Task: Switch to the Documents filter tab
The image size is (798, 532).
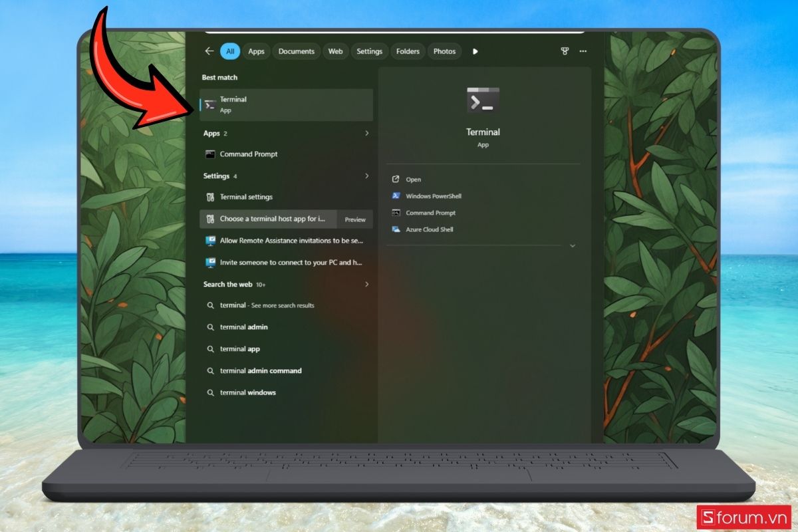Action: tap(296, 51)
